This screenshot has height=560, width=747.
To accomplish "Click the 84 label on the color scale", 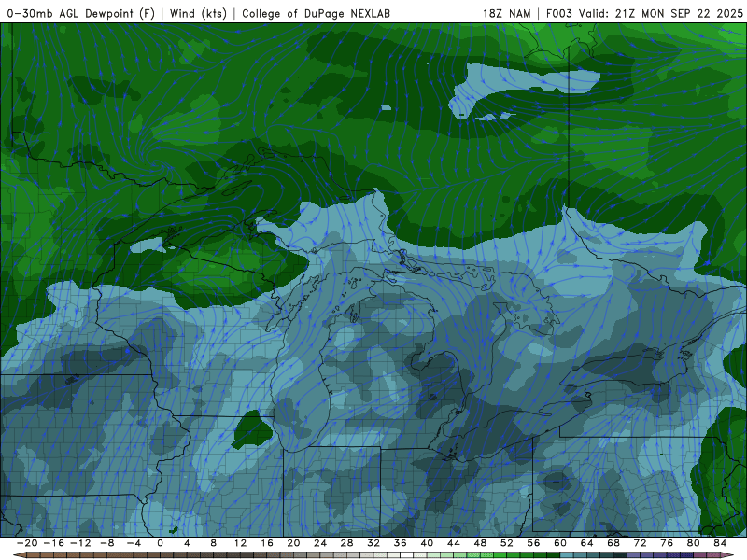I will (x=720, y=543).
